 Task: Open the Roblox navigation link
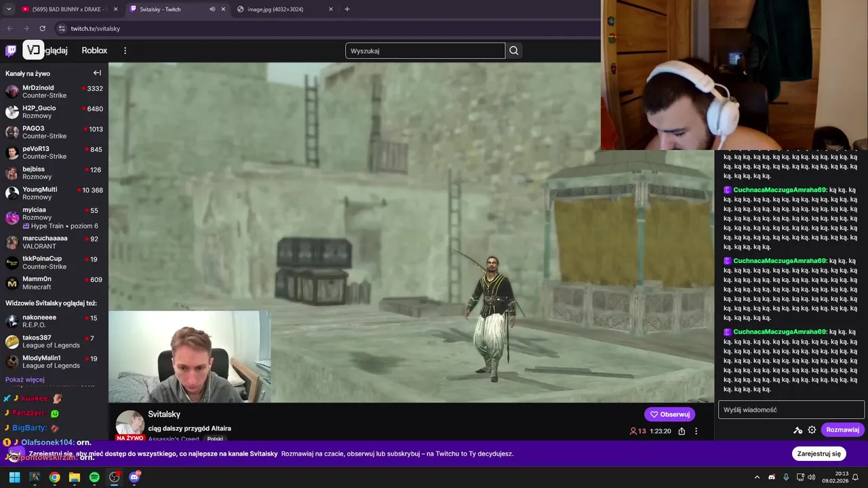(94, 51)
